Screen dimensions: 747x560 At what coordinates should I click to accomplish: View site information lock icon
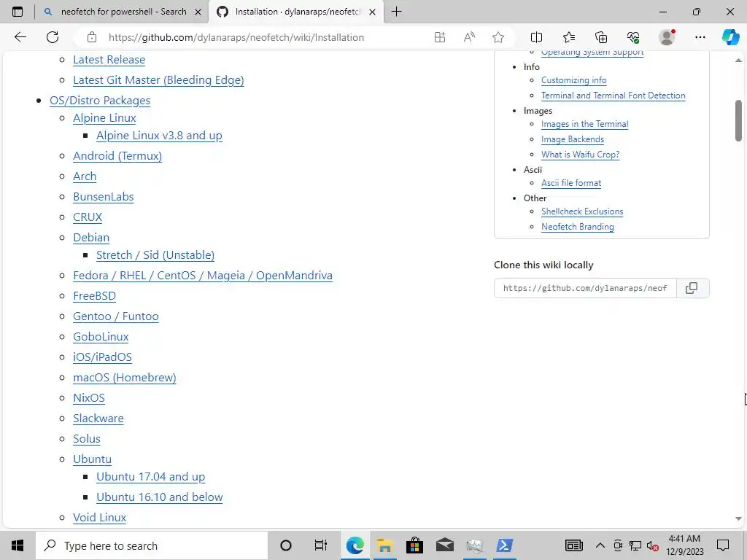click(x=92, y=37)
